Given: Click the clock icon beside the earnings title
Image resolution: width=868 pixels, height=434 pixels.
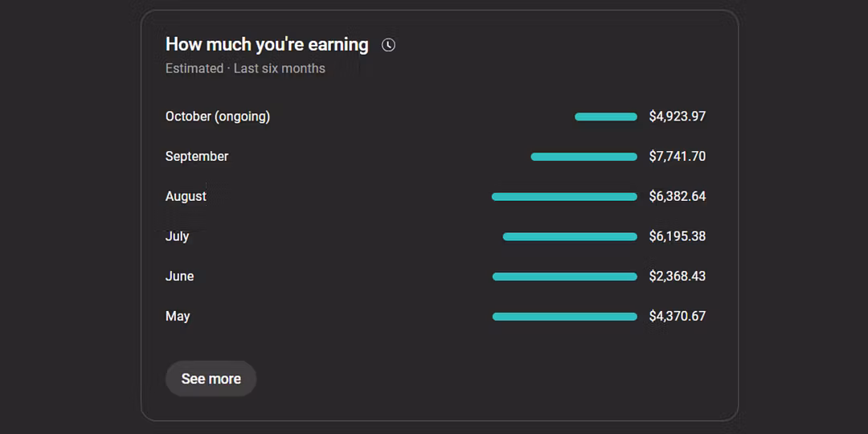Looking at the screenshot, I should click(x=388, y=45).
